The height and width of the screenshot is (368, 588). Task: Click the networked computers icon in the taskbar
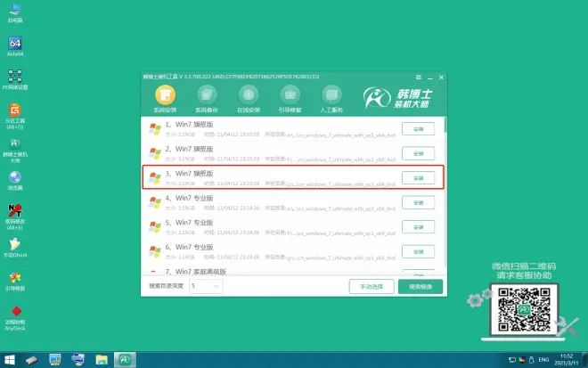[x=78, y=360]
